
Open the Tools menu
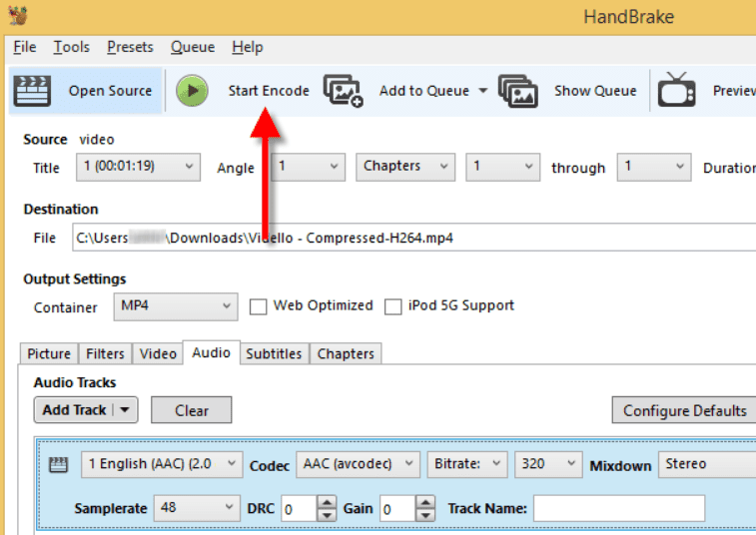pos(71,47)
